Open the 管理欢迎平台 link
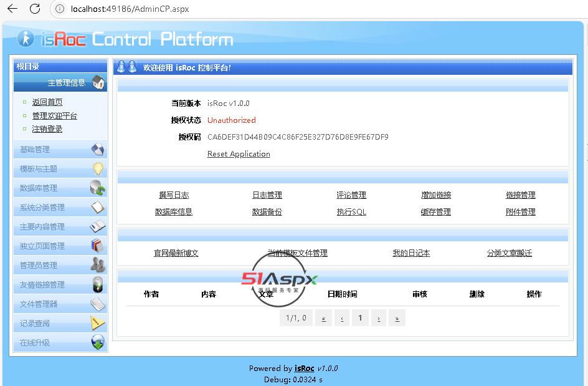This screenshot has width=588, height=386. 55,115
